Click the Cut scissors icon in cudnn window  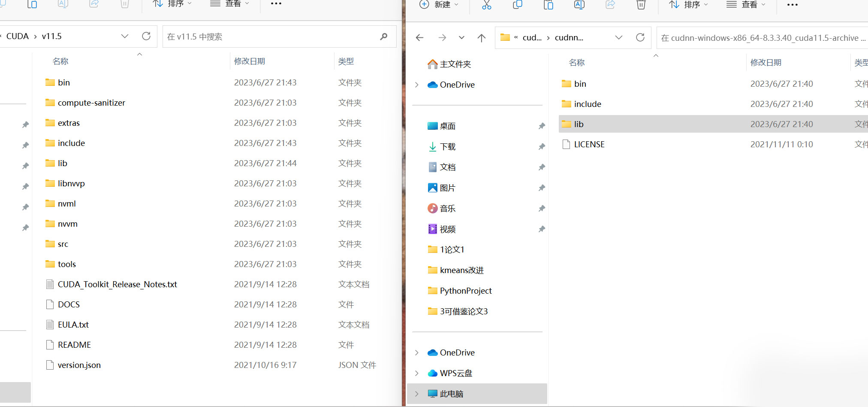coord(486,5)
